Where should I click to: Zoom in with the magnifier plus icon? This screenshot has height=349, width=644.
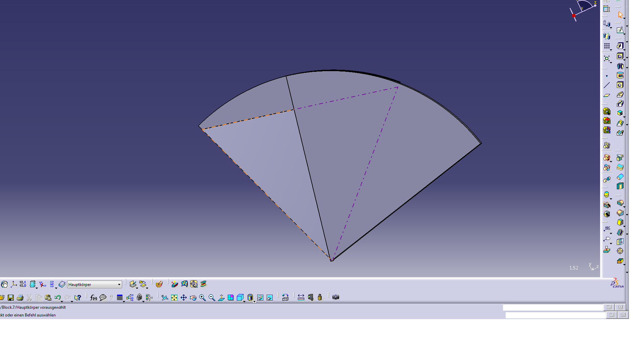click(x=202, y=298)
